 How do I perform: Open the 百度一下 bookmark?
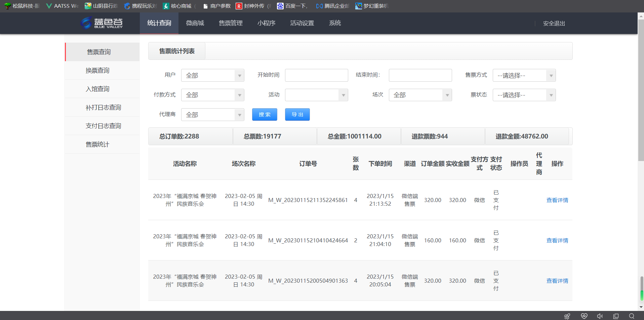(x=292, y=6)
